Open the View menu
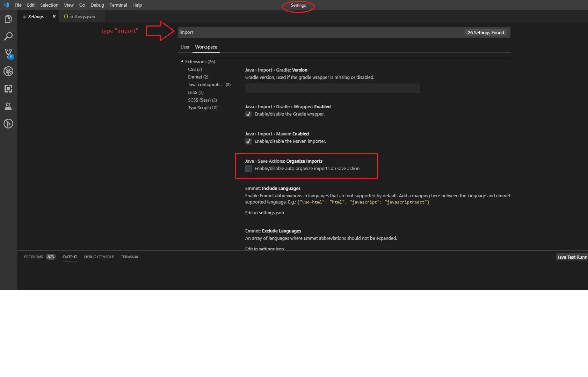This screenshot has width=588, height=377. 69,5
